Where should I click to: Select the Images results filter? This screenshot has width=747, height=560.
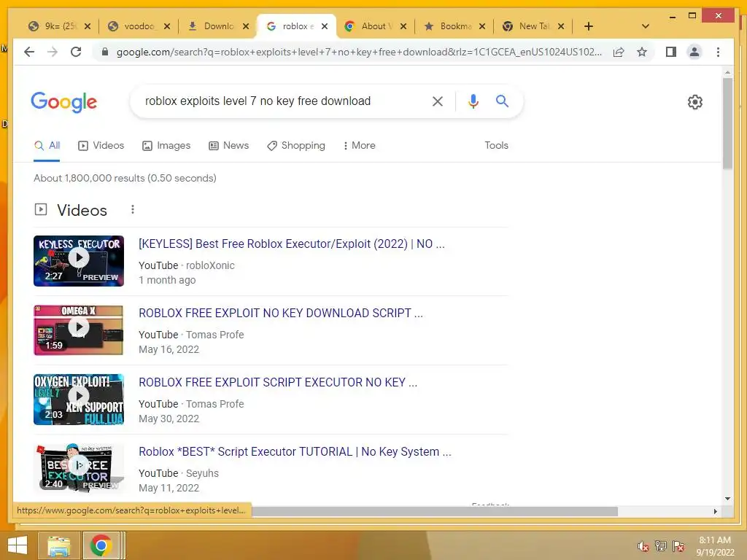pyautogui.click(x=166, y=145)
